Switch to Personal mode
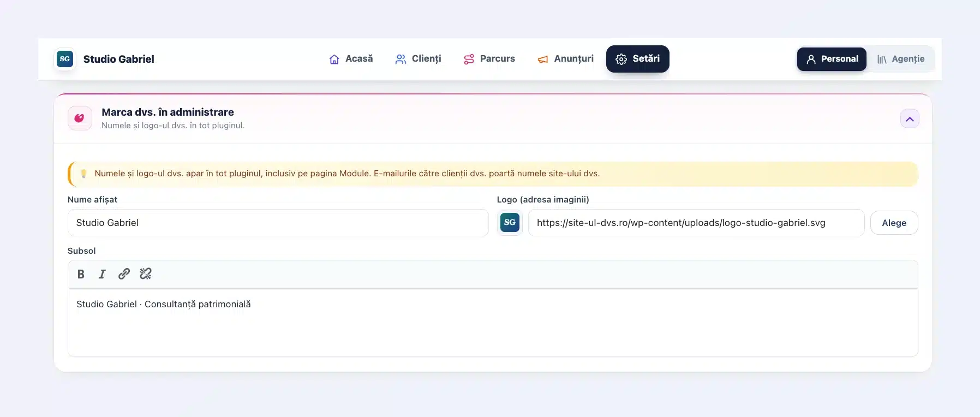980x417 pixels. click(x=832, y=59)
